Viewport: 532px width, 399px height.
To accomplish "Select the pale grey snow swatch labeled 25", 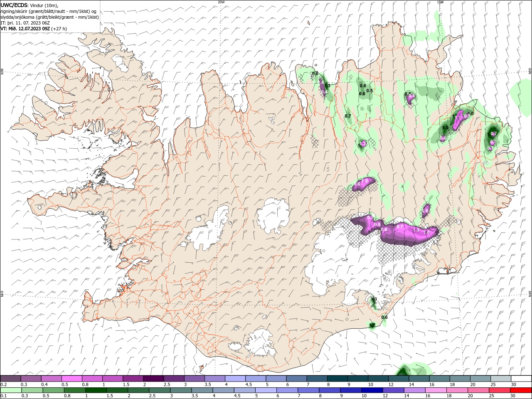I will (500, 379).
